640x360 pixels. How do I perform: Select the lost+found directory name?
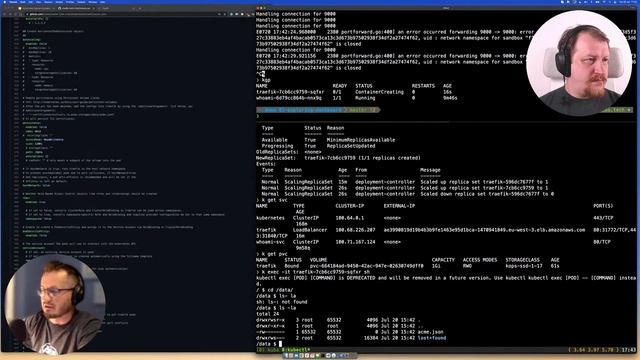pyautogui.click(x=432, y=338)
